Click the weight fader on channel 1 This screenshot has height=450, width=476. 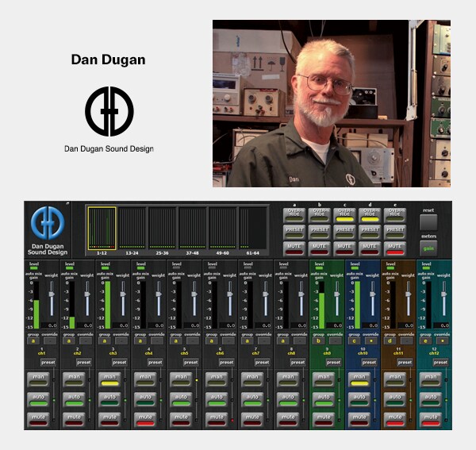52,295
